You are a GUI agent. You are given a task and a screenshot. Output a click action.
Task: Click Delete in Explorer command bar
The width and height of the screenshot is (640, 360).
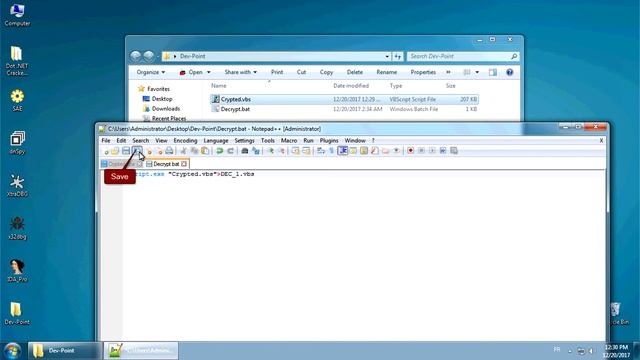click(355, 72)
